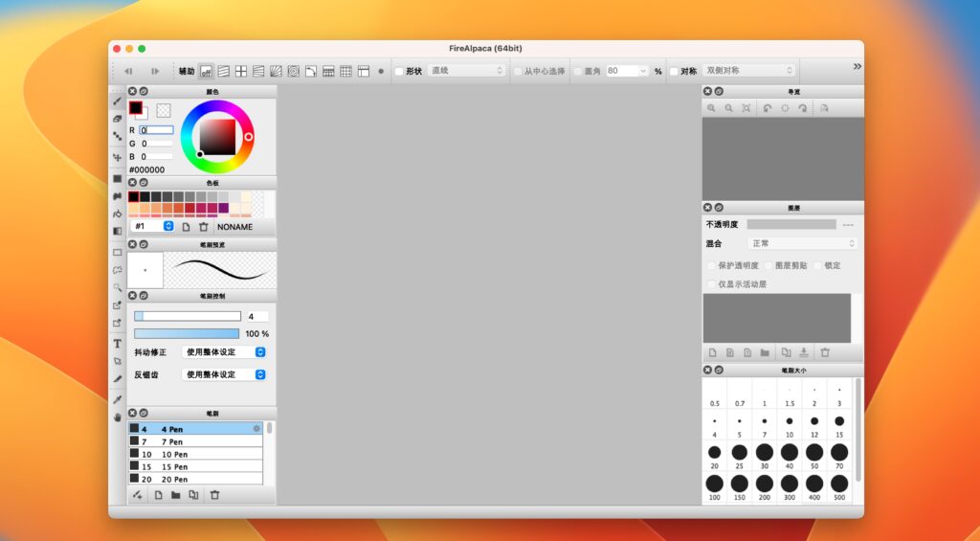
Task: Toggle 仅显示活动层 checkbox
Action: pos(711,284)
